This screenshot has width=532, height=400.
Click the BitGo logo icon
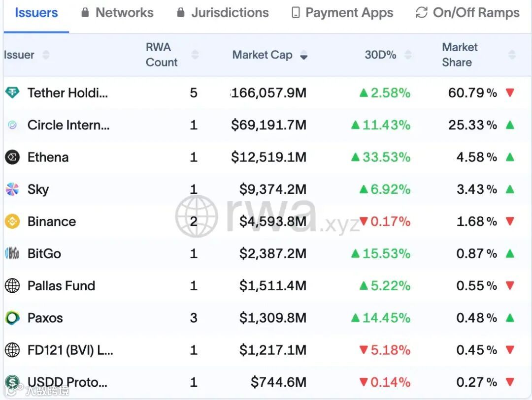[x=12, y=253]
